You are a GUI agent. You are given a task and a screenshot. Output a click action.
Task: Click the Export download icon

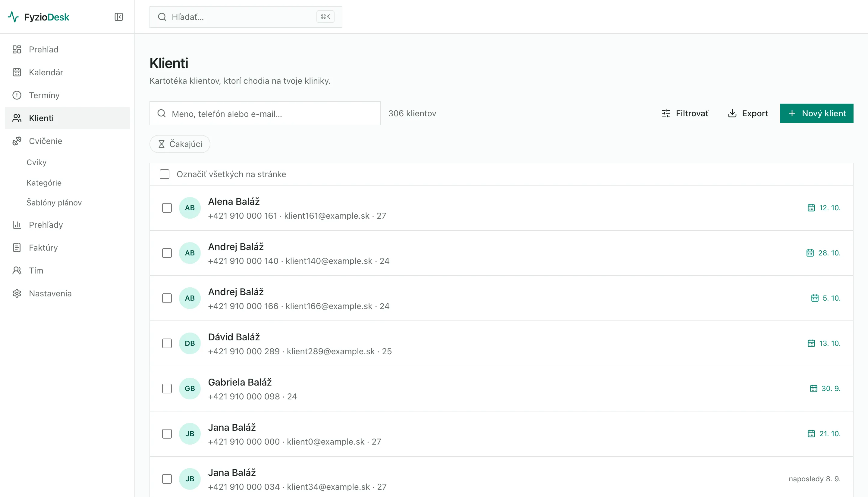(x=732, y=113)
